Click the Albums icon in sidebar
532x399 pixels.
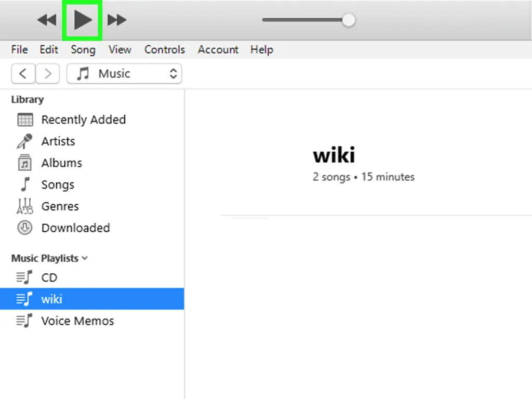(x=24, y=163)
